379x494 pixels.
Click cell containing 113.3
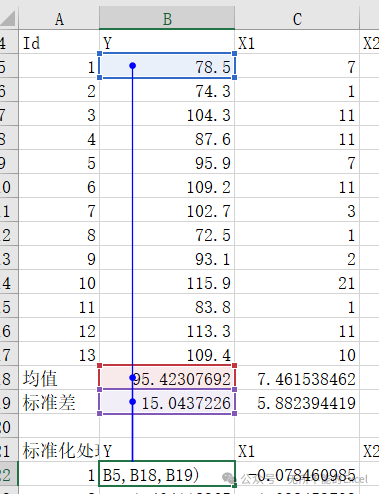tap(167, 330)
